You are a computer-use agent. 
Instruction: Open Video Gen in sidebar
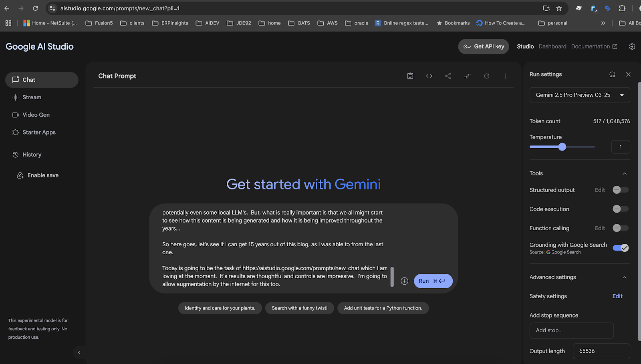pyautogui.click(x=42, y=115)
